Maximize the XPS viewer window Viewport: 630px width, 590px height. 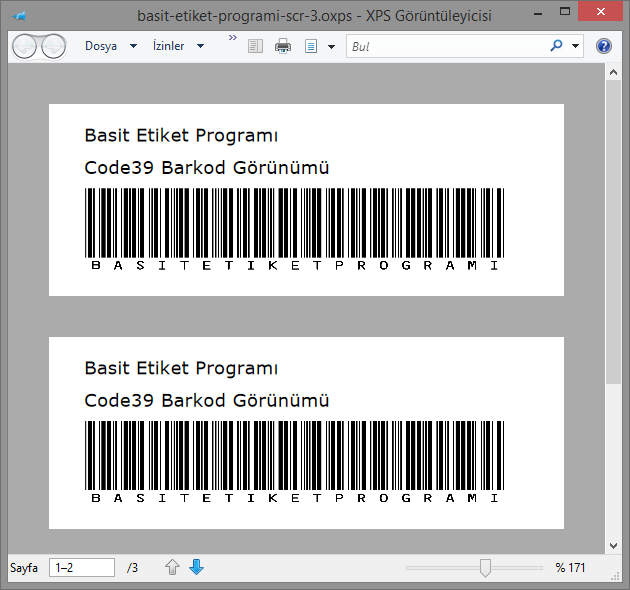[x=565, y=11]
